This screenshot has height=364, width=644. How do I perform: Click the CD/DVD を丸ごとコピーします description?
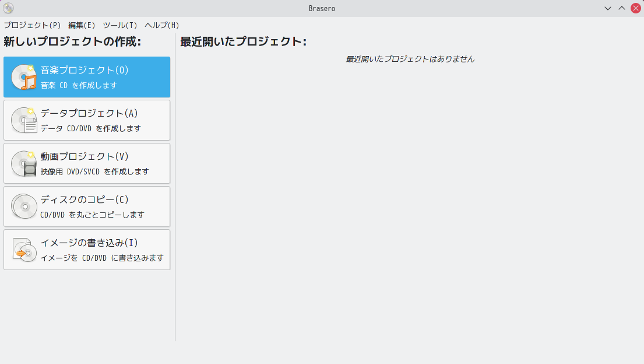[x=93, y=215]
